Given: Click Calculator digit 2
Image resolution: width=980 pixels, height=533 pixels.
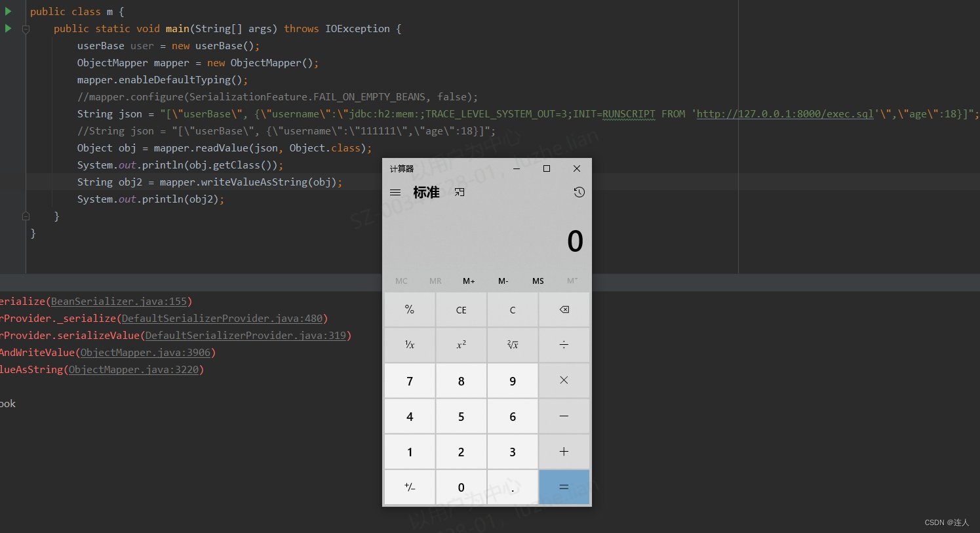Looking at the screenshot, I should click(x=461, y=452).
